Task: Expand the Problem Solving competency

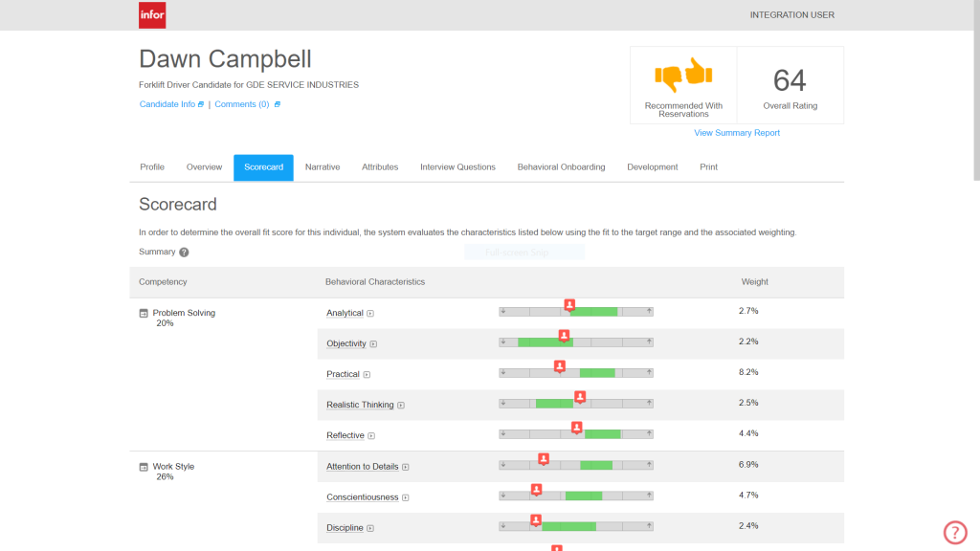Action: [x=145, y=312]
